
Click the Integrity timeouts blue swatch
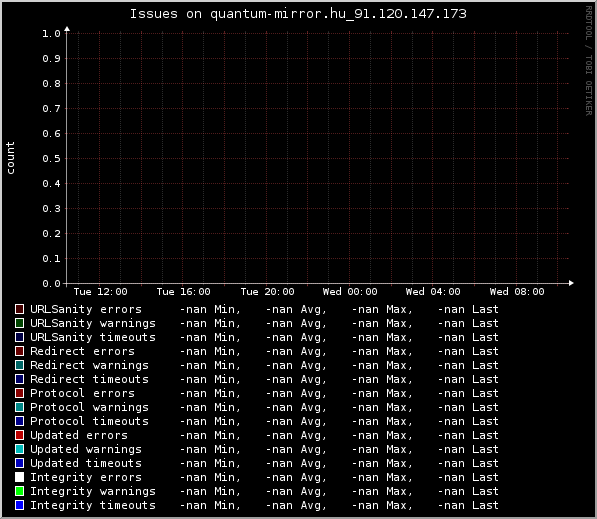(x=19, y=505)
